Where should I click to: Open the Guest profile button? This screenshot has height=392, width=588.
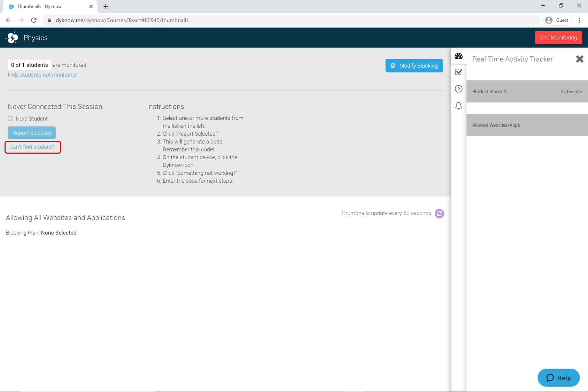[x=557, y=20]
